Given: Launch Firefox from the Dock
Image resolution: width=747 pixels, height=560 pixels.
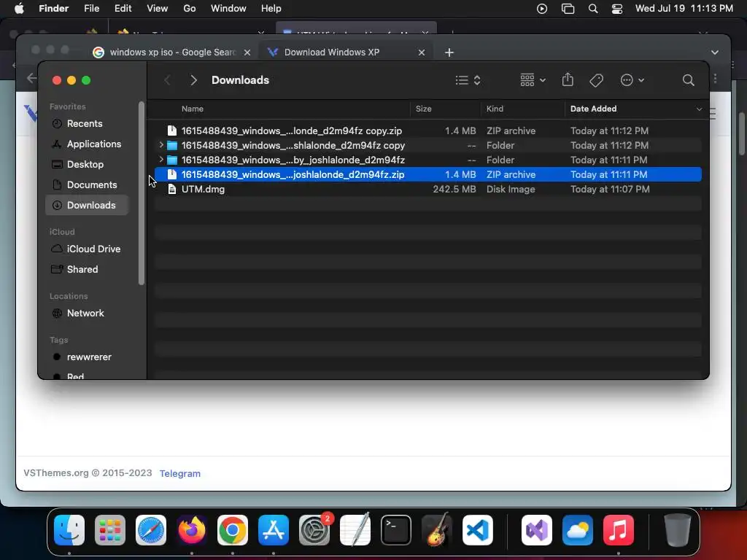Looking at the screenshot, I should [x=192, y=530].
